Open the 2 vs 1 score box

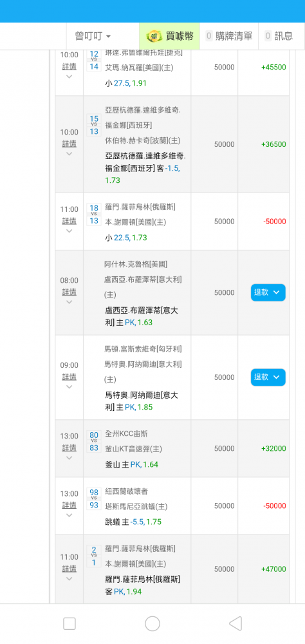click(94, 556)
